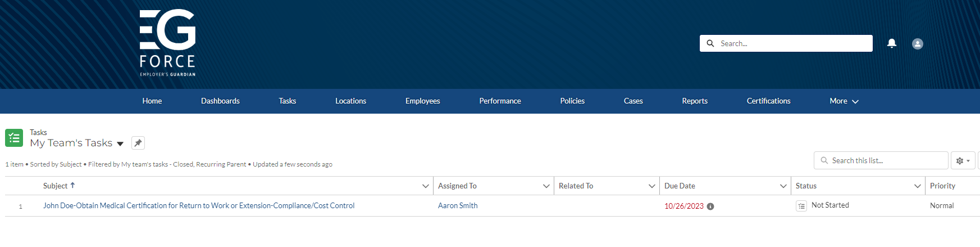The image size is (980, 247).
Task: Open the user profile avatar
Action: point(917,44)
